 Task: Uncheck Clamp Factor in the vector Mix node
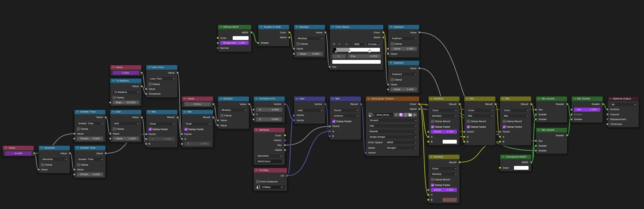(334, 121)
